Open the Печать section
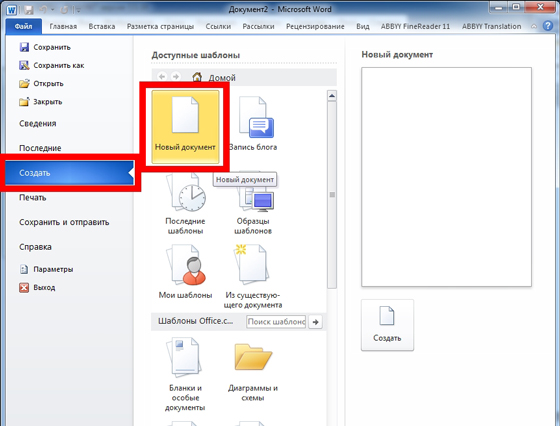The width and height of the screenshot is (560, 426). pos(32,197)
